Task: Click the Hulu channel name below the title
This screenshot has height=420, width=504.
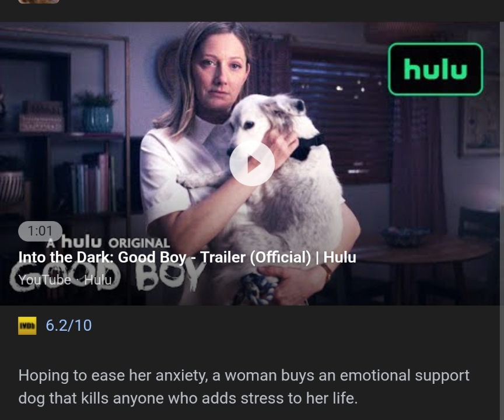Action: click(x=98, y=280)
